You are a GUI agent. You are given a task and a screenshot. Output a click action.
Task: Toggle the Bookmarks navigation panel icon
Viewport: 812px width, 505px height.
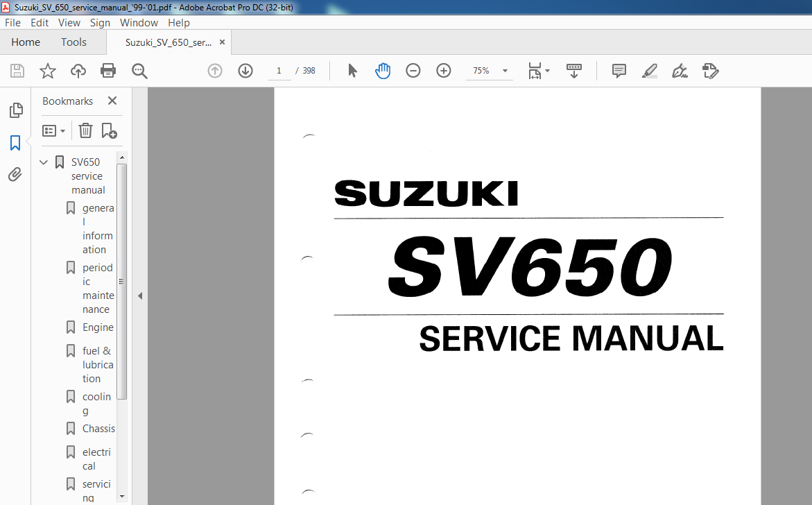click(15, 143)
